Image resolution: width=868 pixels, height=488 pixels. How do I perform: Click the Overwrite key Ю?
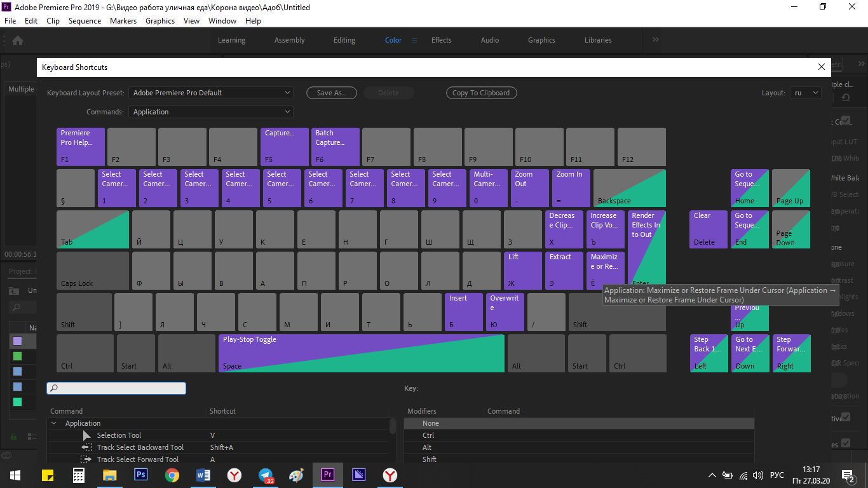point(505,312)
